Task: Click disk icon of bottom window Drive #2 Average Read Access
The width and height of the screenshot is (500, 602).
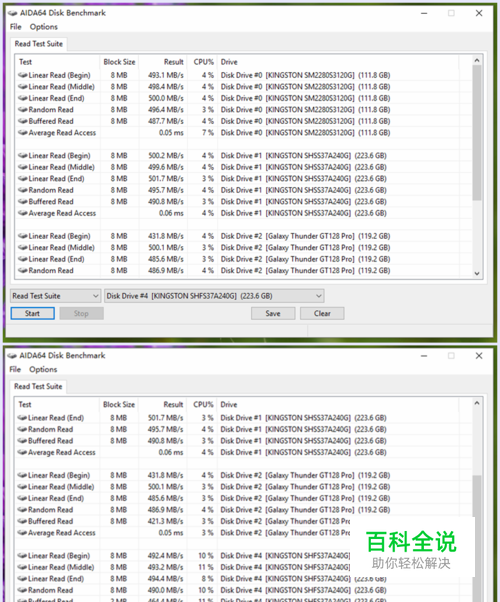Action: (x=22, y=533)
